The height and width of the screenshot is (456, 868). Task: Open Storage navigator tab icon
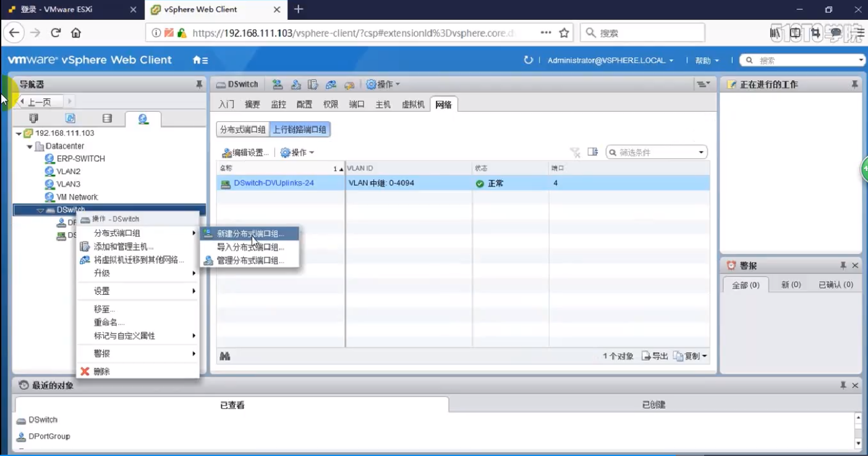[x=107, y=119]
